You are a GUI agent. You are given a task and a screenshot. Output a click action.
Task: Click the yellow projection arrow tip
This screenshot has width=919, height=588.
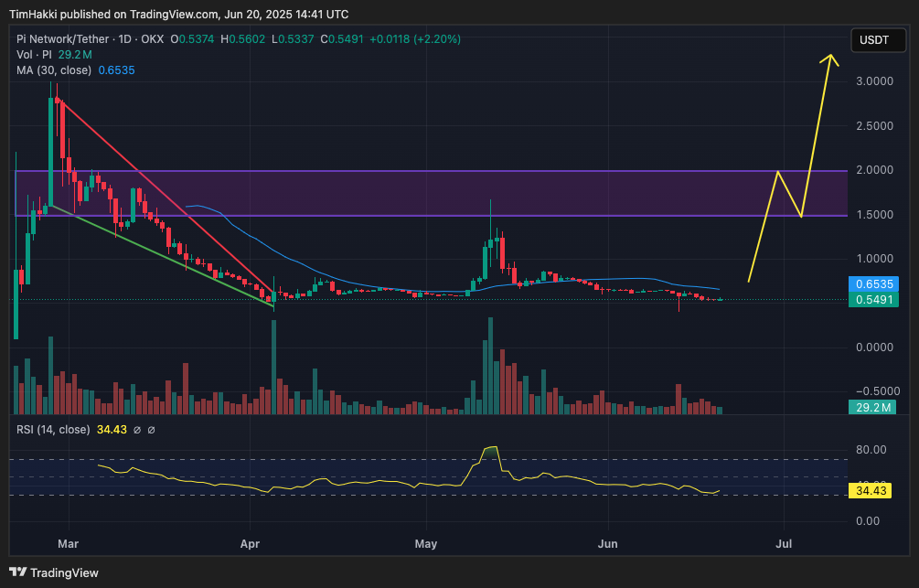pos(830,58)
